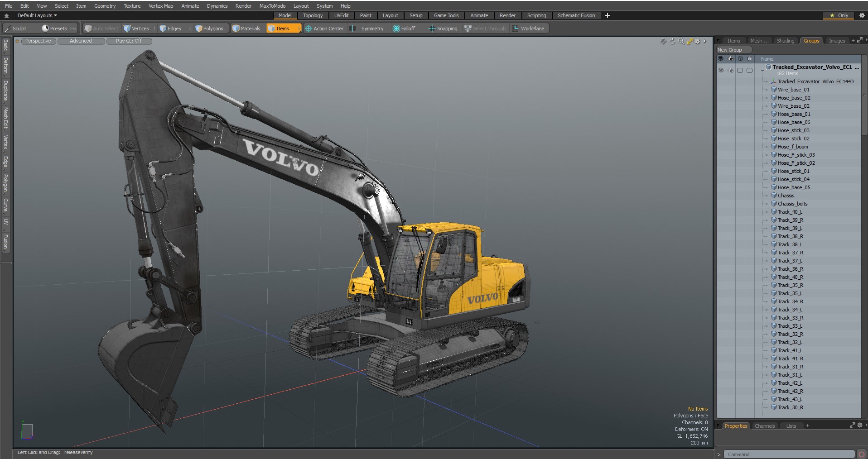
Task: Click record button beside Command field
Action: click(861, 454)
